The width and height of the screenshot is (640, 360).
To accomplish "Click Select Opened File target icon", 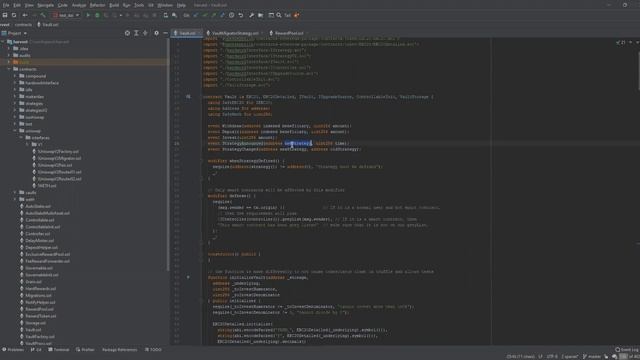I will 127,33.
